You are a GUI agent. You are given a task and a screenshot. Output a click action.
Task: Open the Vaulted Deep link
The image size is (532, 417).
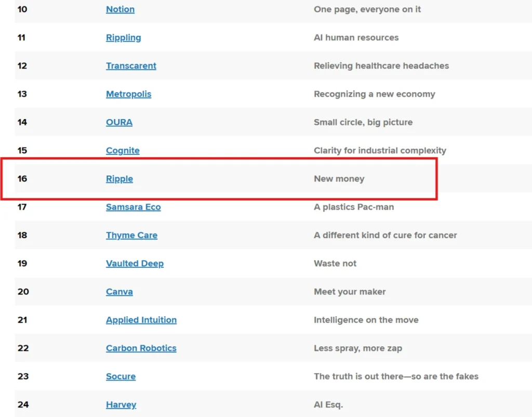[135, 263]
